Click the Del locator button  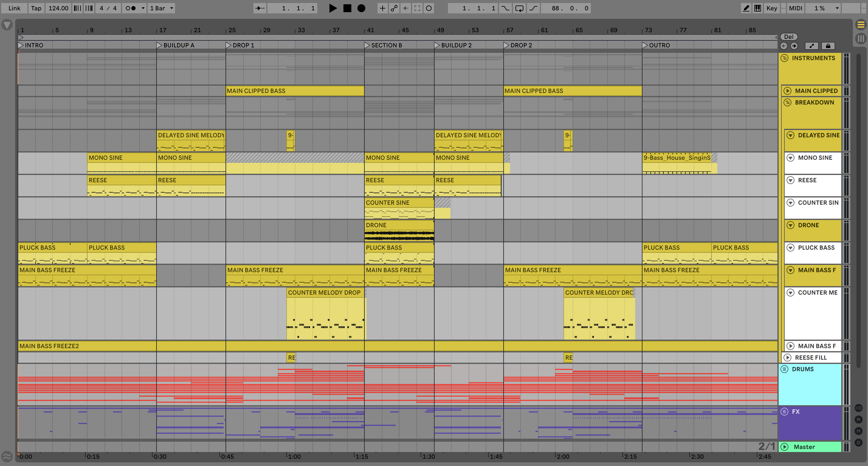click(788, 37)
